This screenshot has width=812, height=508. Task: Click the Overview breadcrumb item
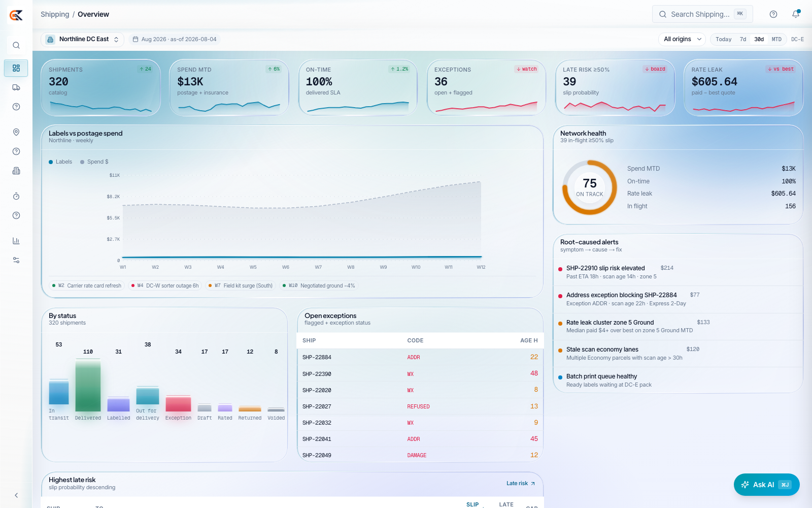93,14
